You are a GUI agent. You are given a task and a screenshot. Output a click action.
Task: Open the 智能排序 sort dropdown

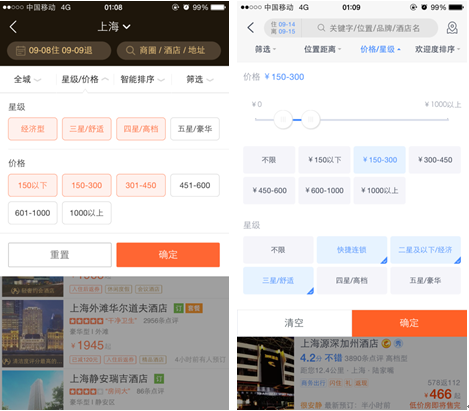(143, 79)
